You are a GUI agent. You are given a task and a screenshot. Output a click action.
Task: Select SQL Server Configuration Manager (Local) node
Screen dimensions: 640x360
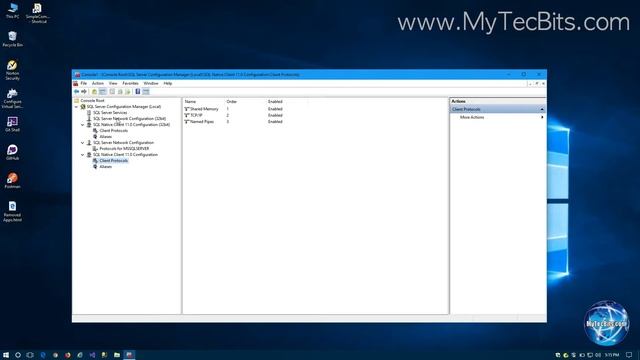pos(124,107)
